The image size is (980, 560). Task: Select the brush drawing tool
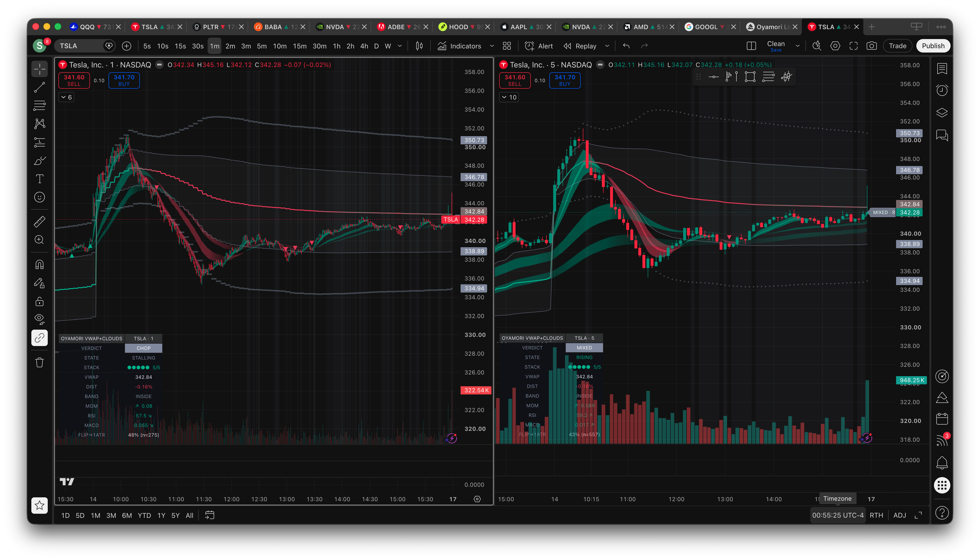point(40,161)
